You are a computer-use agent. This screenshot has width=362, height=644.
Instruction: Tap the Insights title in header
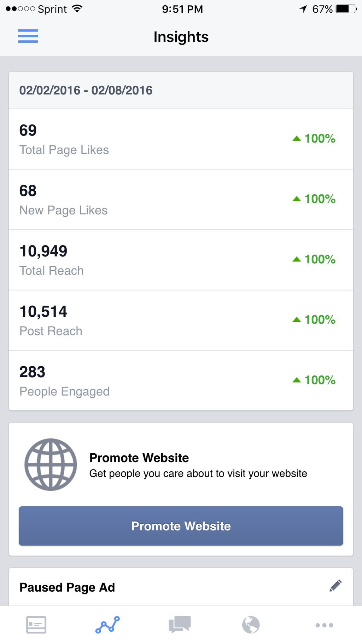(x=181, y=37)
